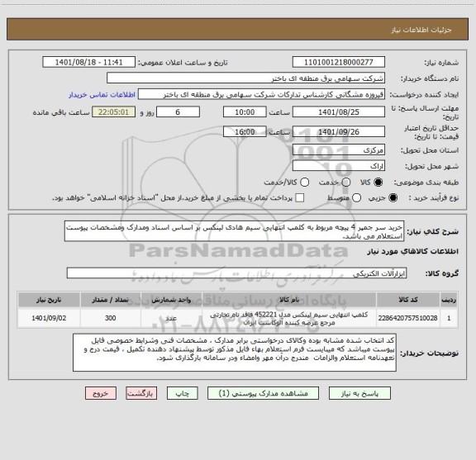Click the buyer name field شرکت سهامی برق منطقه ای باختر

click(x=246, y=78)
